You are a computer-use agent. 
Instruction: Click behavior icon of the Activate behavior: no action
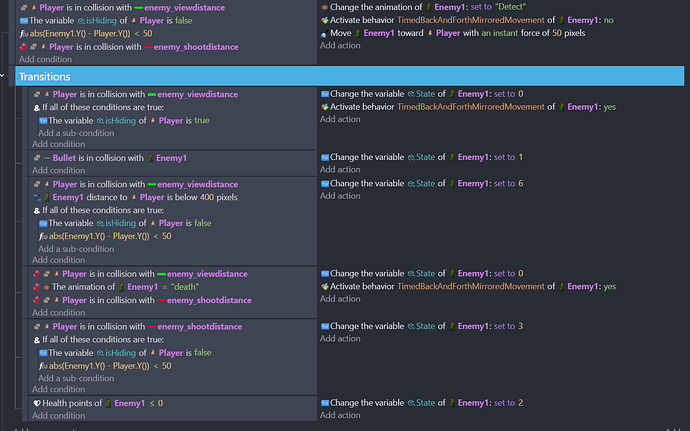[324, 20]
